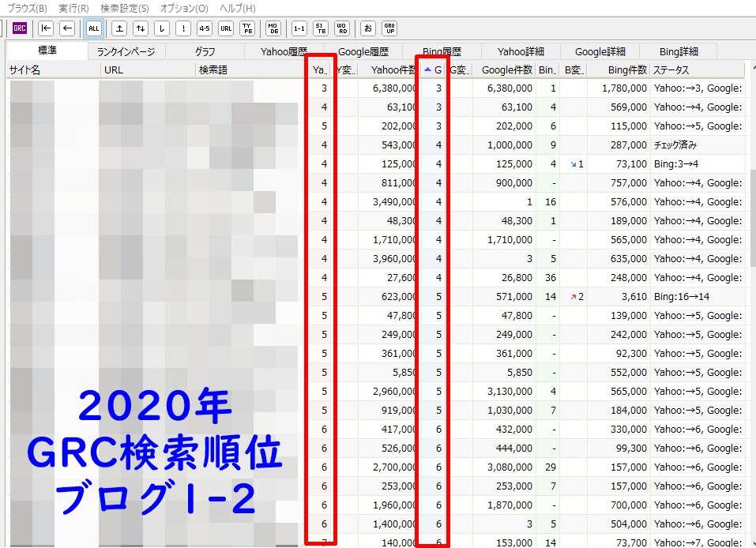This screenshot has width=756, height=548.
Task: Sort by the URL column header
Action: click(x=148, y=70)
